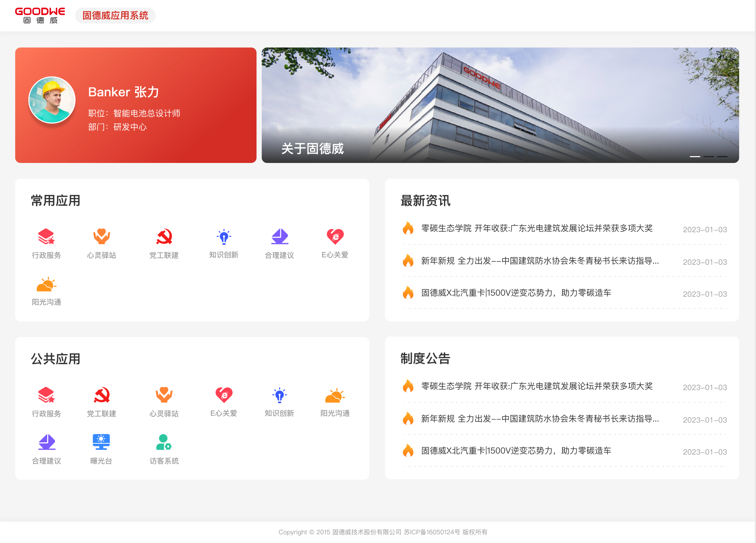Click flame icon beside 固德威X北汽重卡 in 最新资讯

click(408, 292)
